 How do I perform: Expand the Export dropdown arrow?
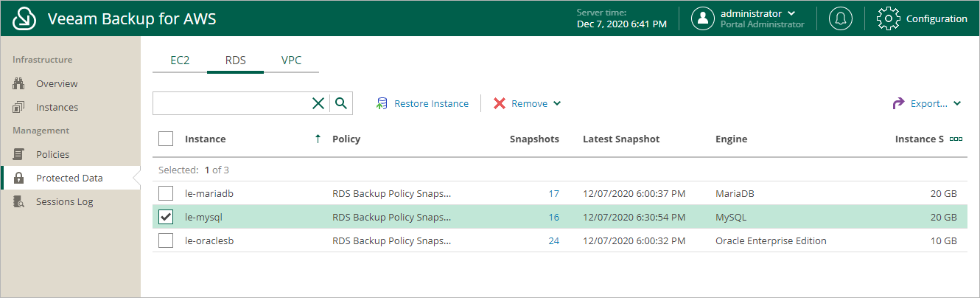pyautogui.click(x=957, y=103)
